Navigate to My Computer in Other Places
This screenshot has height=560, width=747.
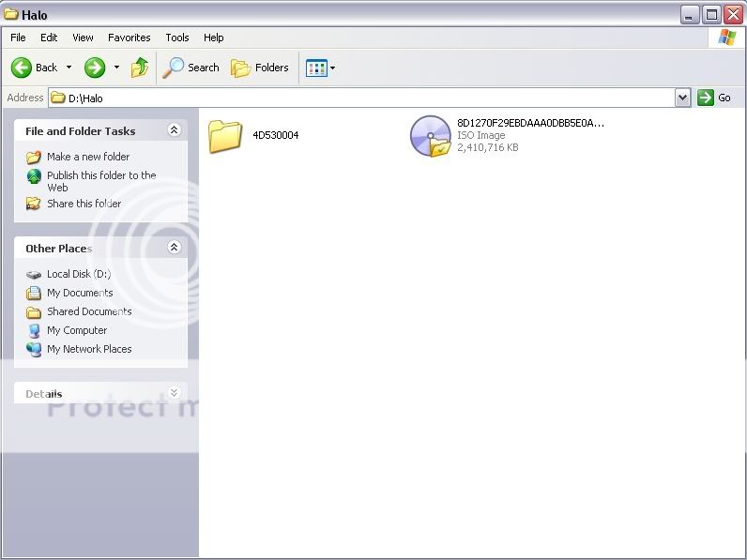coord(77,330)
